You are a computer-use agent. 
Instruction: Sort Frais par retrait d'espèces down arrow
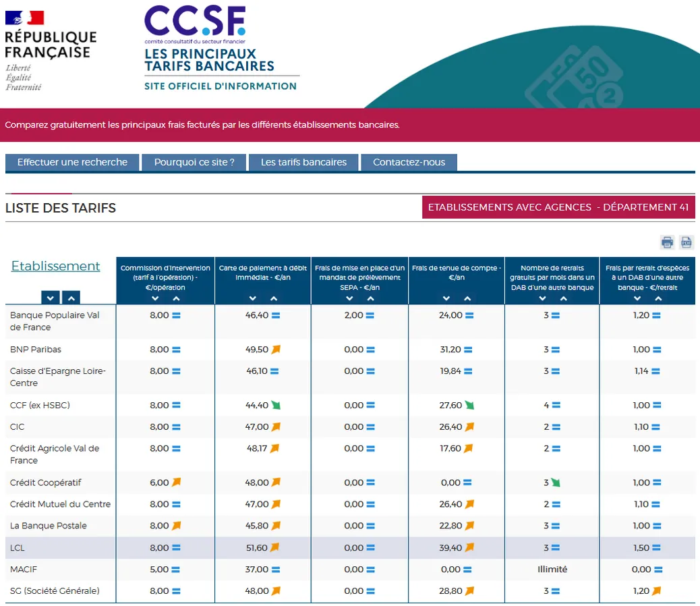pyautogui.click(x=637, y=298)
